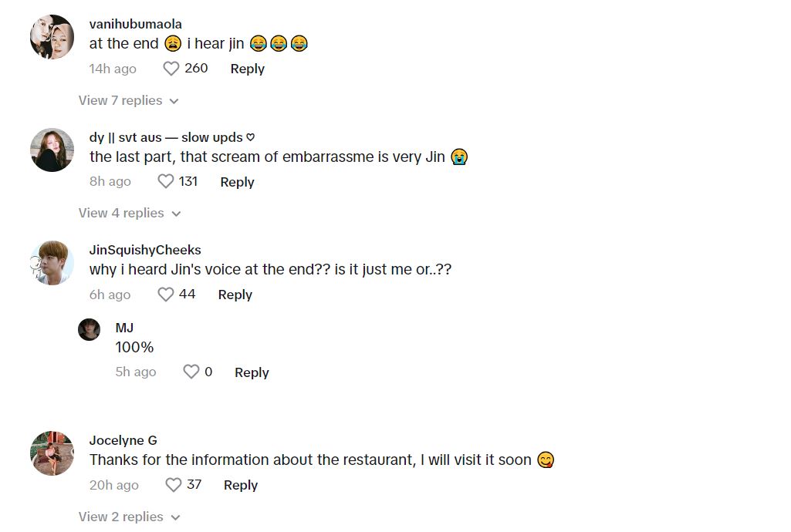The height and width of the screenshot is (532, 791).
Task: Open Jocelyne G's profile picture
Action: 52,453
